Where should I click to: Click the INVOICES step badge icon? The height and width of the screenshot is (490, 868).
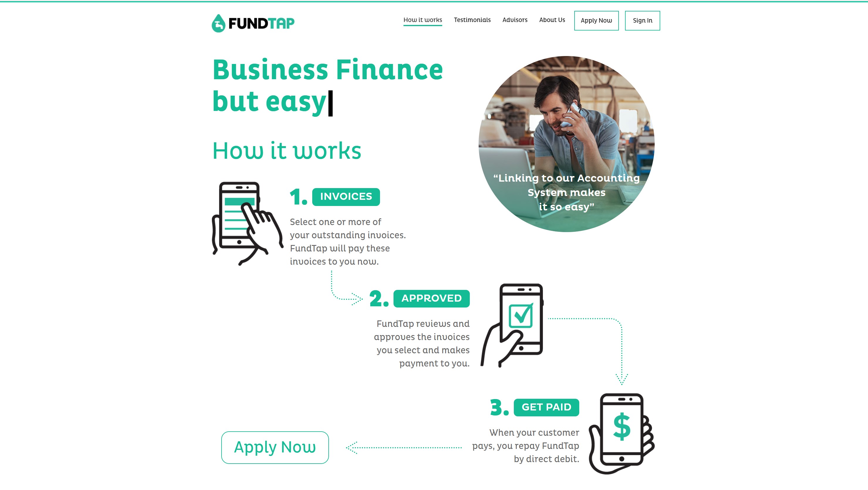pos(346,197)
